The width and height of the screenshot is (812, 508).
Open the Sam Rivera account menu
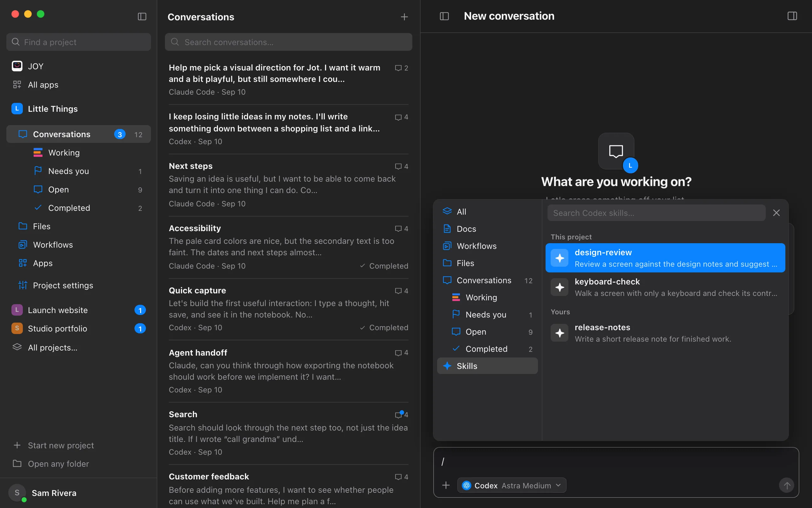pos(79,493)
